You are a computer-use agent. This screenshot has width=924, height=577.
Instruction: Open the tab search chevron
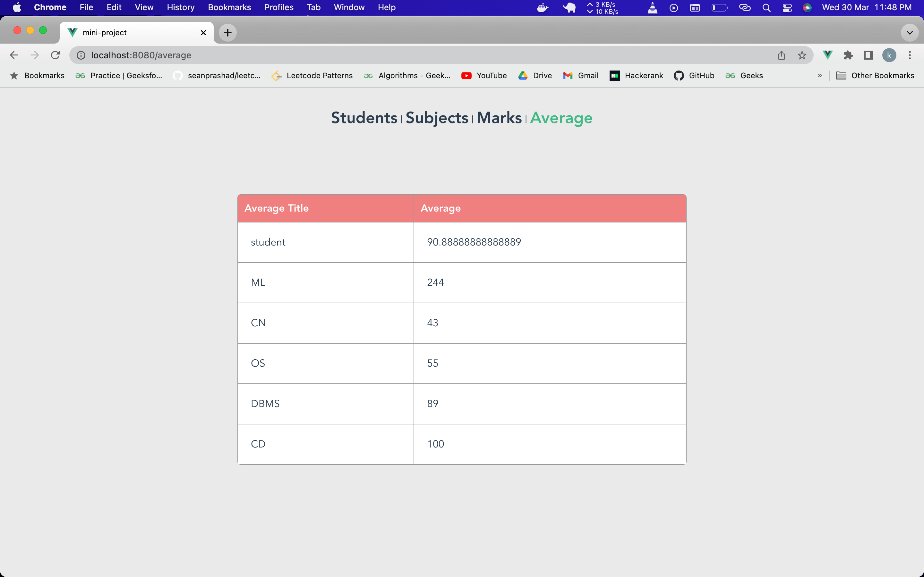click(x=909, y=32)
